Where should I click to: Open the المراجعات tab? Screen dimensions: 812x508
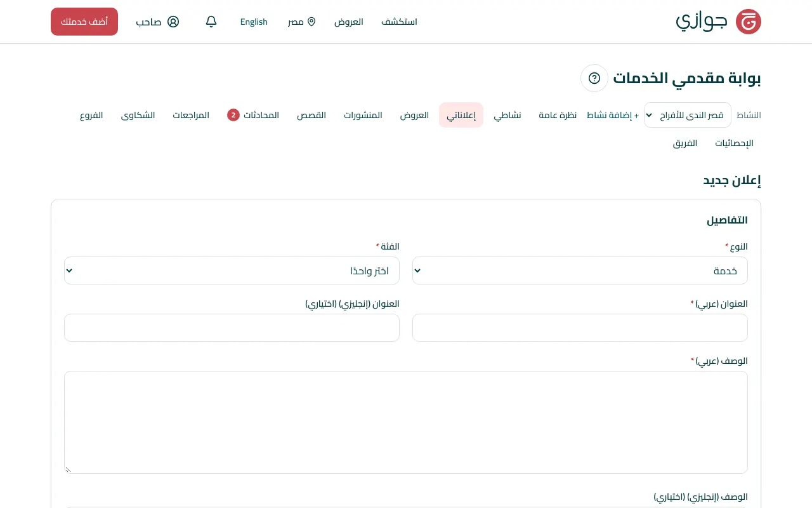[x=191, y=115]
